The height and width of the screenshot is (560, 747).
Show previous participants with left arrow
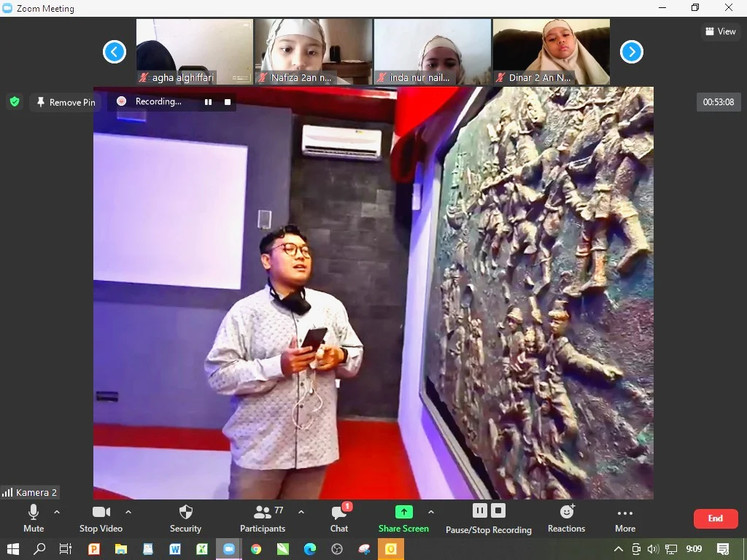(115, 52)
